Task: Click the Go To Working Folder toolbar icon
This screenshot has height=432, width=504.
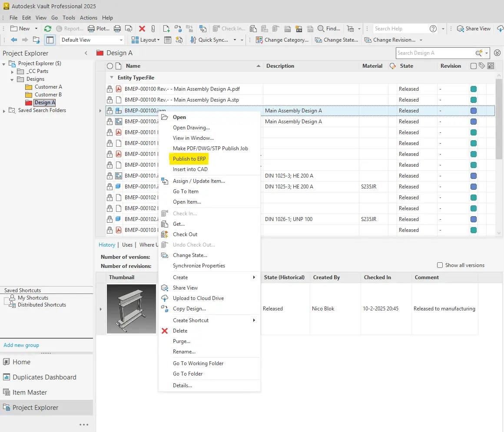Action: (x=36, y=40)
